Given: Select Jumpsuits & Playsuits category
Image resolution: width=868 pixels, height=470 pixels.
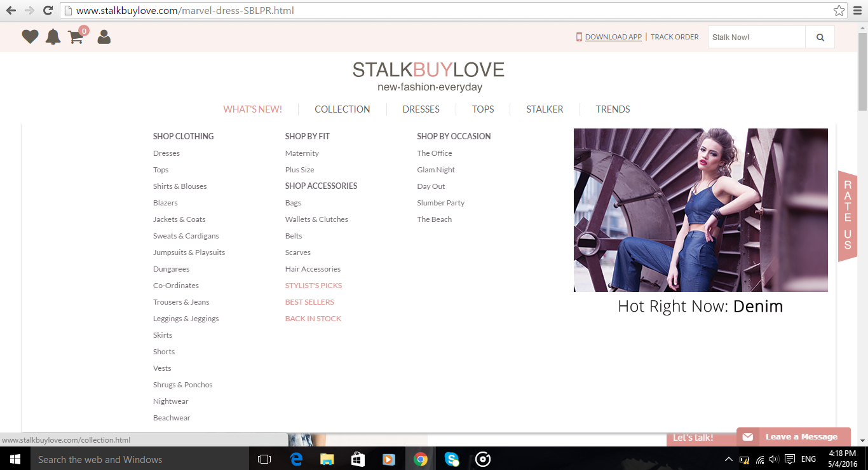Looking at the screenshot, I should tap(189, 252).
